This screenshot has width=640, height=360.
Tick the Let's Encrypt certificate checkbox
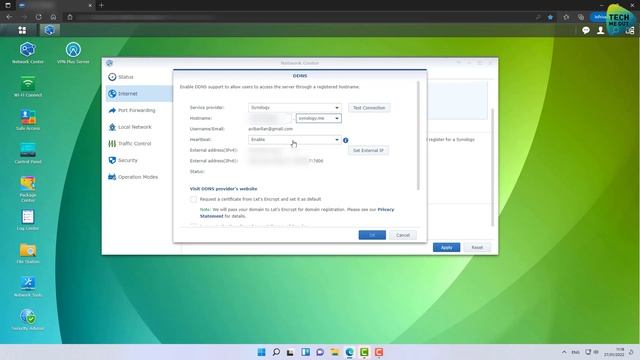(193, 199)
